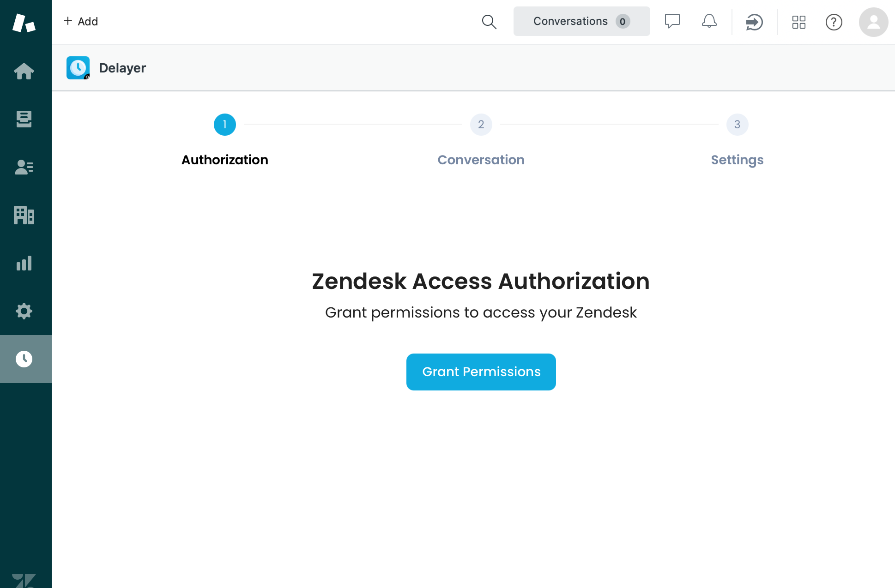Open the help question-mark icon

(x=834, y=22)
